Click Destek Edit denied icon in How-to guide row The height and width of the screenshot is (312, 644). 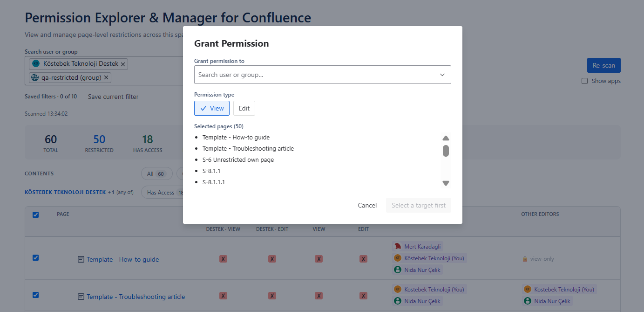coord(272,259)
